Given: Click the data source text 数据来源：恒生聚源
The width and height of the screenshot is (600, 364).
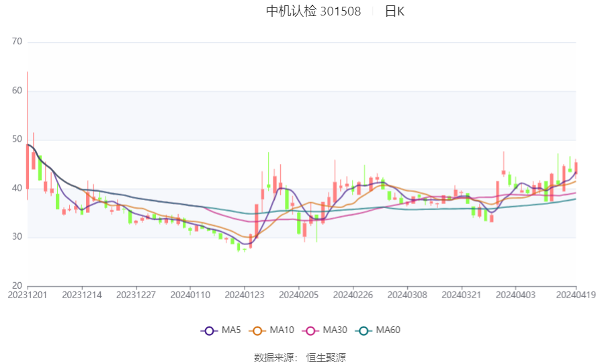Looking at the screenshot, I should (300, 358).
